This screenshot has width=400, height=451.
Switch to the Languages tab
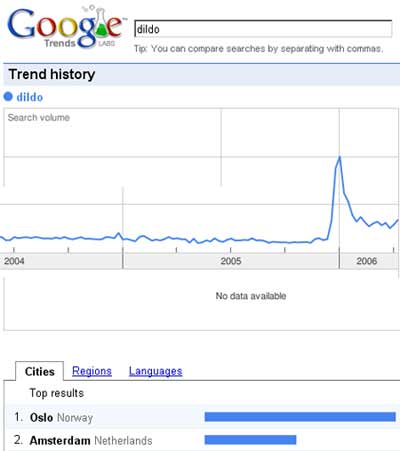[x=156, y=371]
